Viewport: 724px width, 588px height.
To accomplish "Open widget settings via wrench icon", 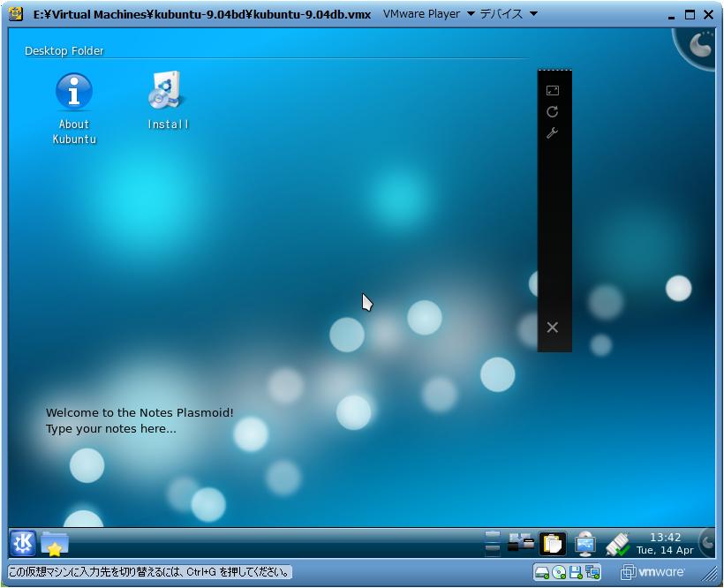I will tap(553, 133).
